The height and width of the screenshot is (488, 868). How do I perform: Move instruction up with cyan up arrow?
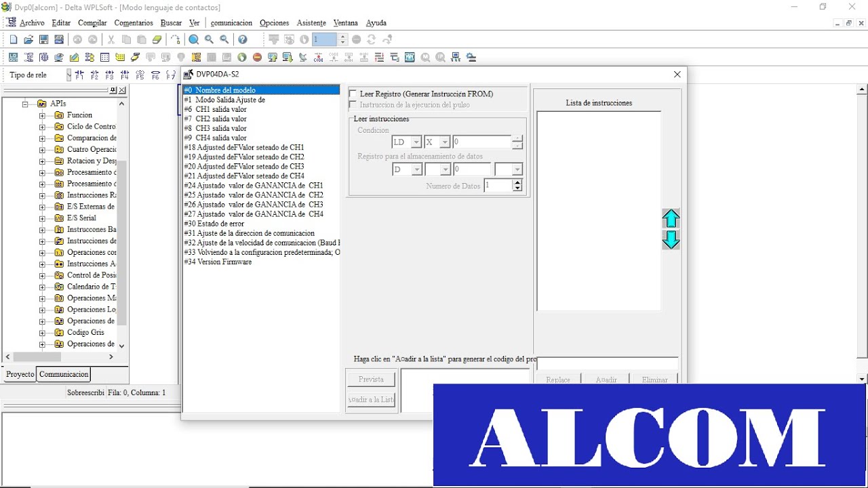pos(671,218)
